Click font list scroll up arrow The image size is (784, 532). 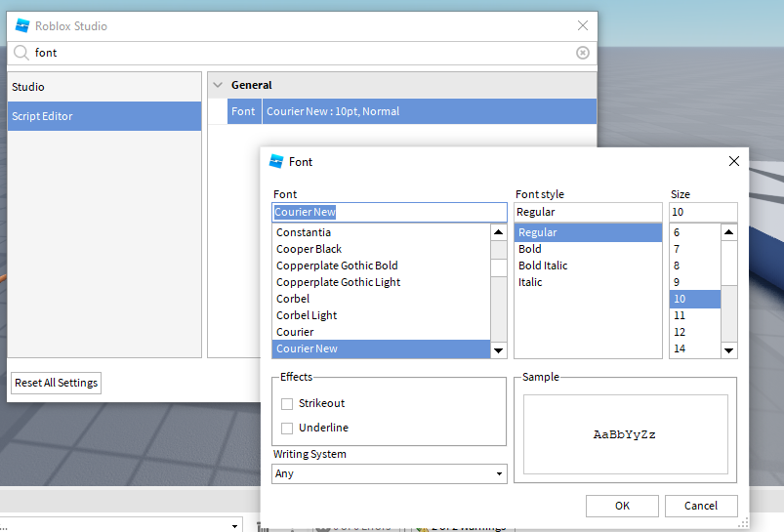point(499,232)
